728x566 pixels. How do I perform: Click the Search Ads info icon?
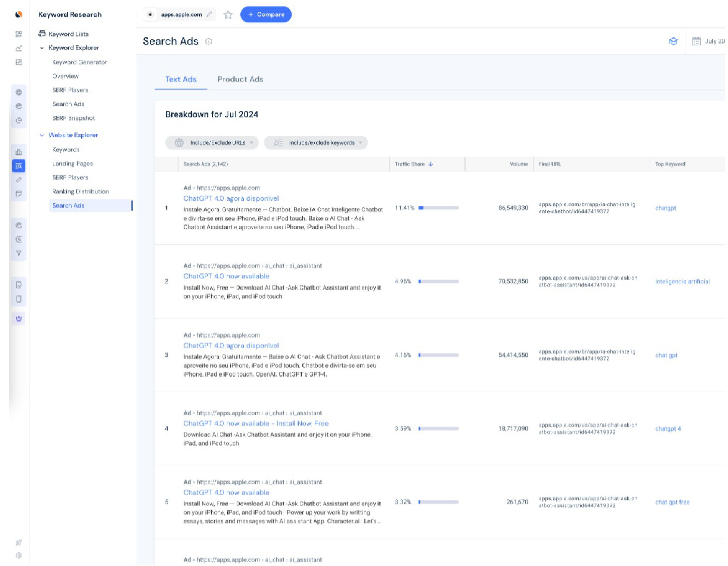pyautogui.click(x=209, y=41)
